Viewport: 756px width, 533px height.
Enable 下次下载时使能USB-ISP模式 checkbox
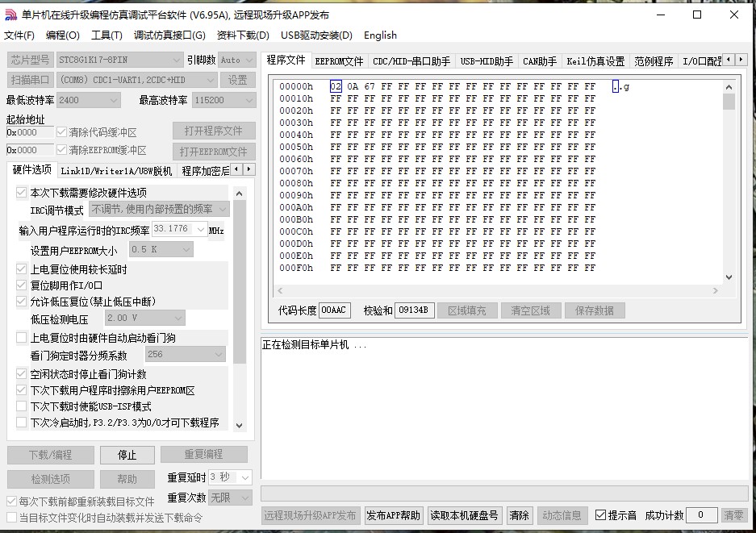coord(21,406)
